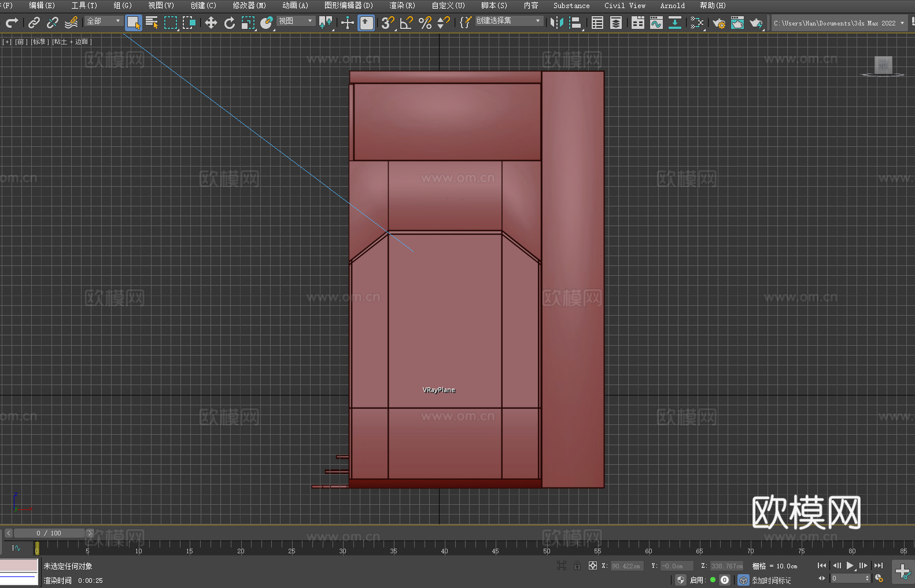Image resolution: width=915 pixels, height=588 pixels.
Task: Click the Z coordinate field
Action: tap(726, 566)
